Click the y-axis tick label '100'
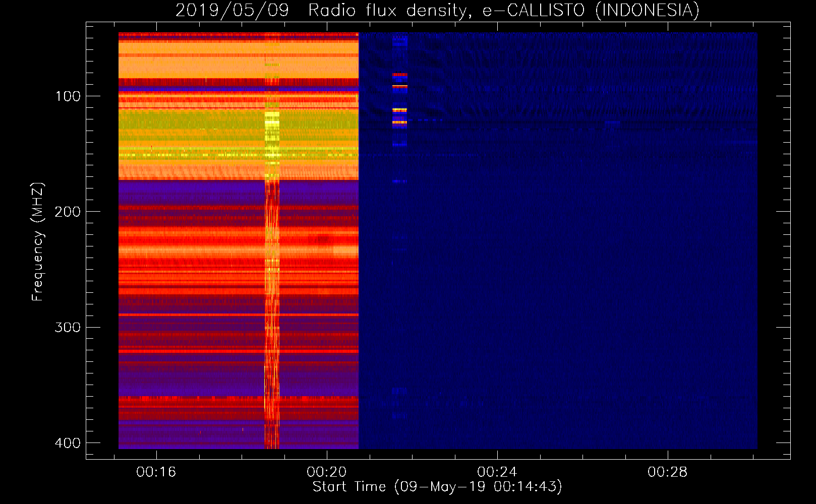816x504 pixels. click(x=68, y=96)
